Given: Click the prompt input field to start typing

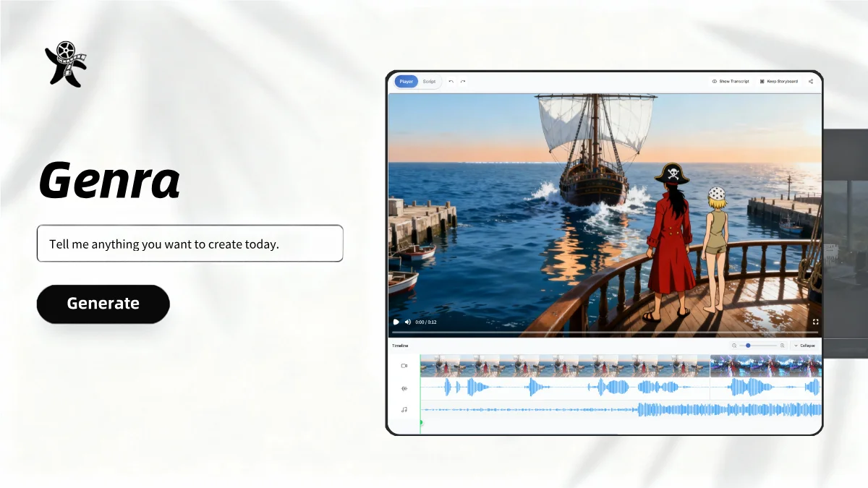Looking at the screenshot, I should click(190, 244).
